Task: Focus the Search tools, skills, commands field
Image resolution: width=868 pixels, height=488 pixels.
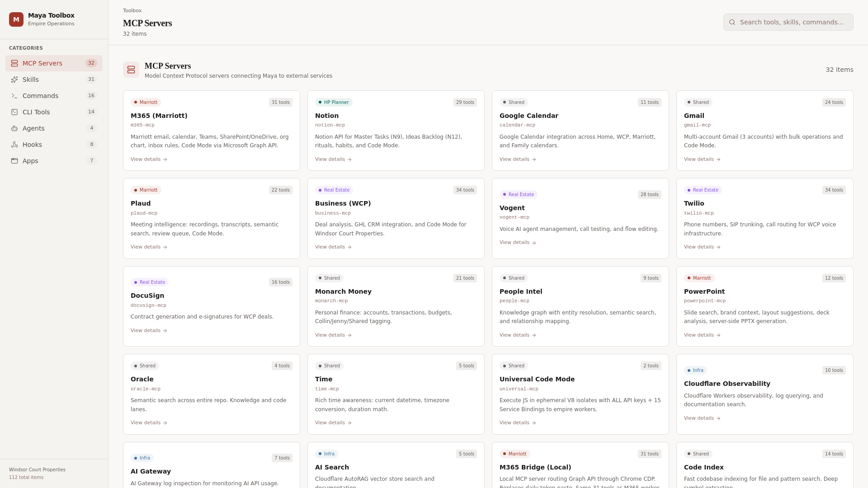Action: [x=788, y=22]
